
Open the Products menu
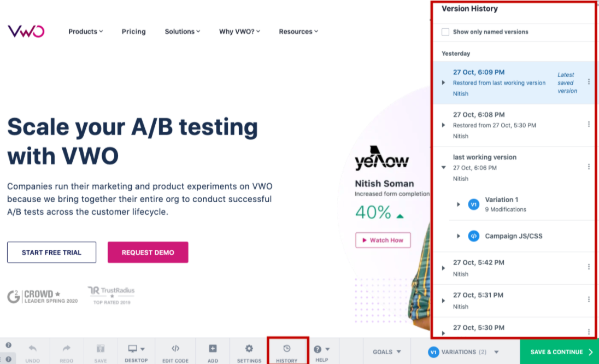(86, 31)
